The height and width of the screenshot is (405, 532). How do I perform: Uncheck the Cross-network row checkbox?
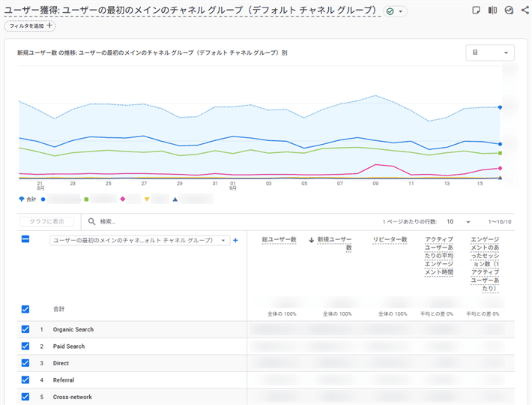(x=25, y=397)
